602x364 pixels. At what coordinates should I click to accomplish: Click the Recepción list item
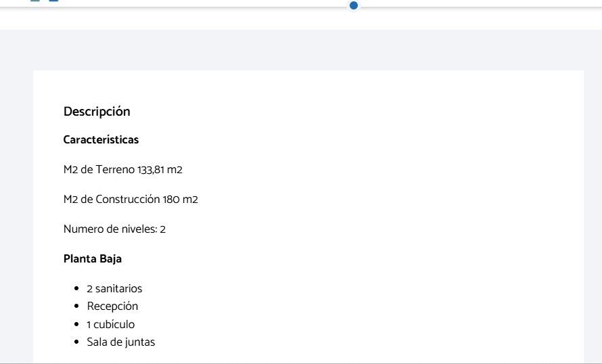[x=112, y=306]
